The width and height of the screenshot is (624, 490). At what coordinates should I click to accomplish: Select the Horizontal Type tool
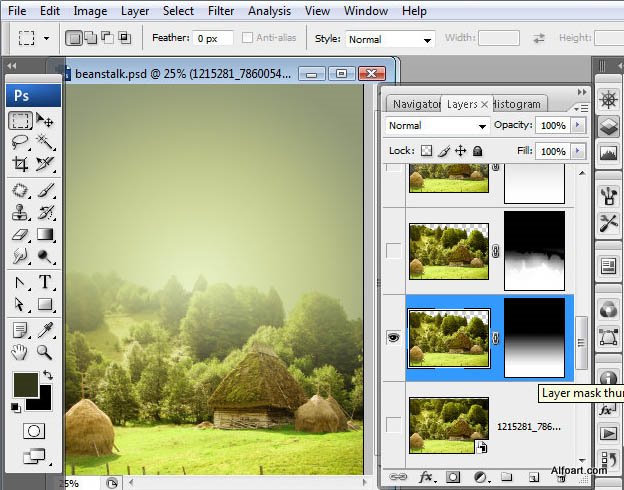tap(45, 282)
